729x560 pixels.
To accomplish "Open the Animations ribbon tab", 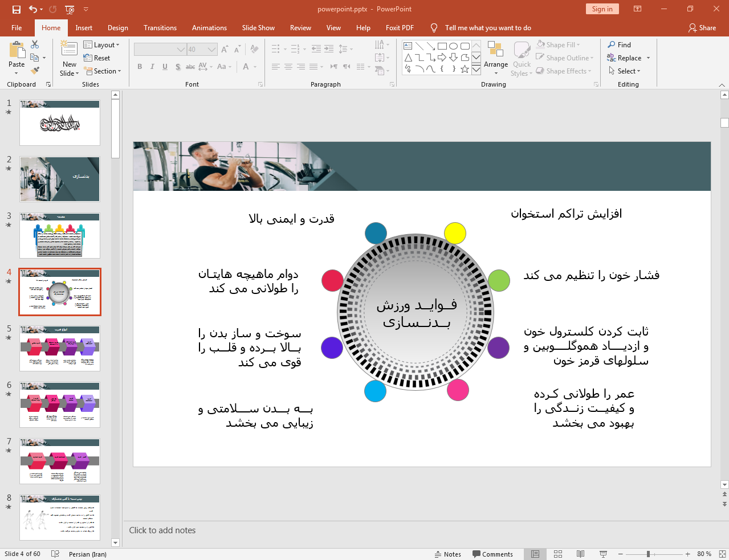I will 209,28.
